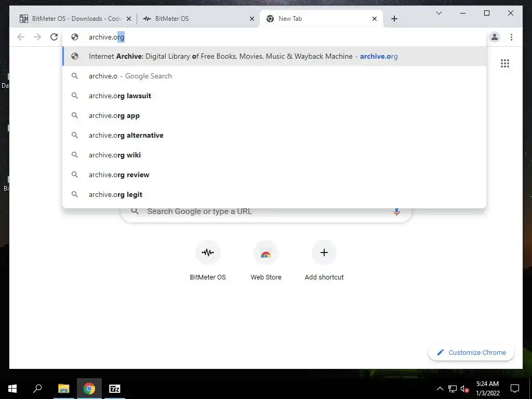Screen dimensions: 532x399
Task: Open File Explorer from taskbar
Action: point(63,389)
